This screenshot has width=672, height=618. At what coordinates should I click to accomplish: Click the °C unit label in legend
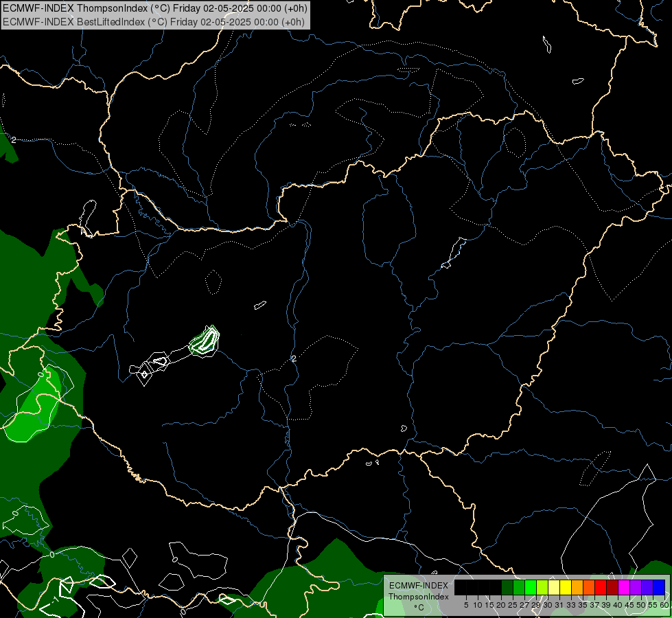point(419,608)
